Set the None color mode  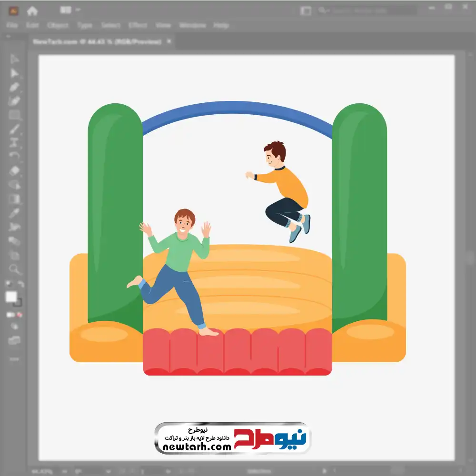click(20, 315)
